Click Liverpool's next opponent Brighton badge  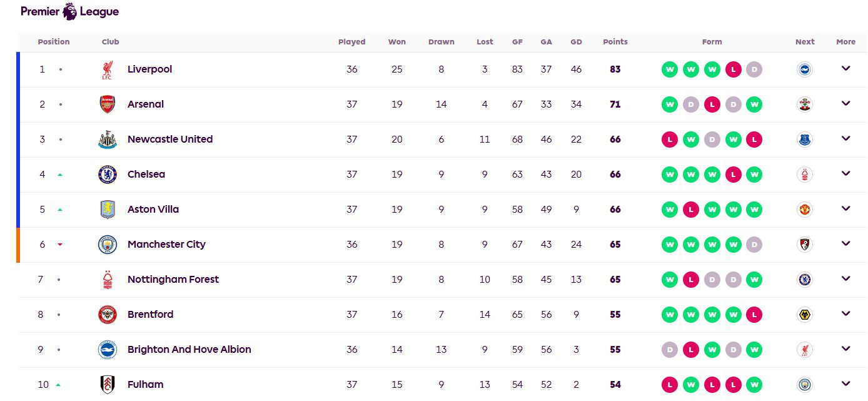coord(805,69)
